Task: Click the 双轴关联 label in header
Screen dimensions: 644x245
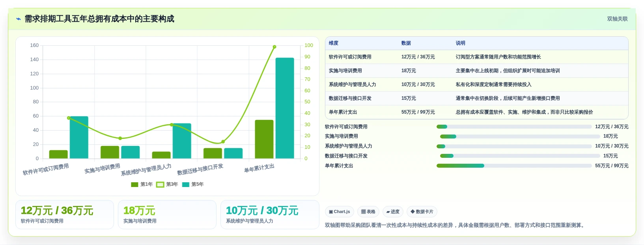Action: tap(617, 19)
